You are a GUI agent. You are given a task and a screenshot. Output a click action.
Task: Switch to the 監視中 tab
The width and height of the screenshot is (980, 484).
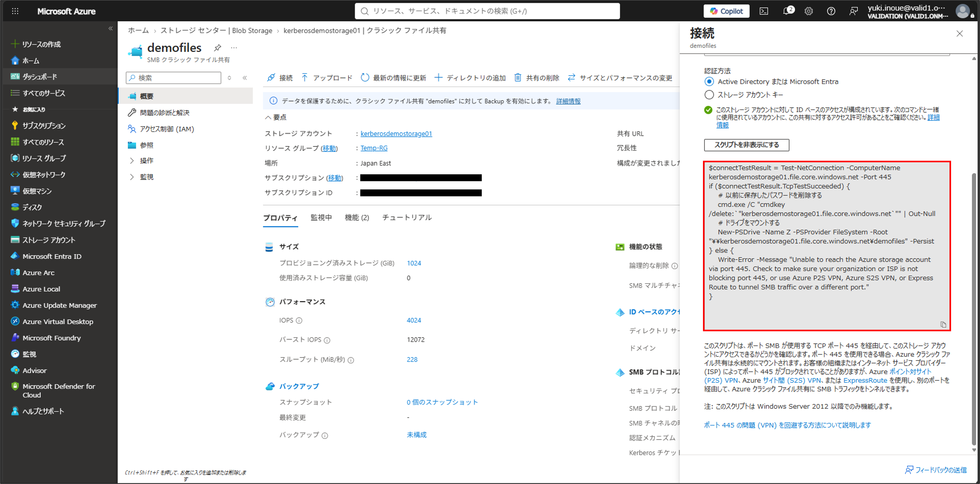click(321, 217)
